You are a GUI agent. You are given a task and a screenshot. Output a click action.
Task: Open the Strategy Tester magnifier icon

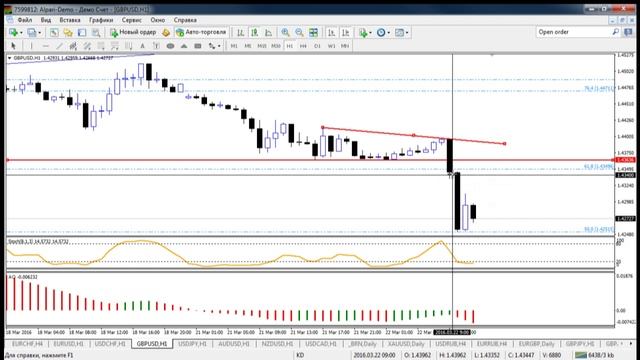point(96,32)
